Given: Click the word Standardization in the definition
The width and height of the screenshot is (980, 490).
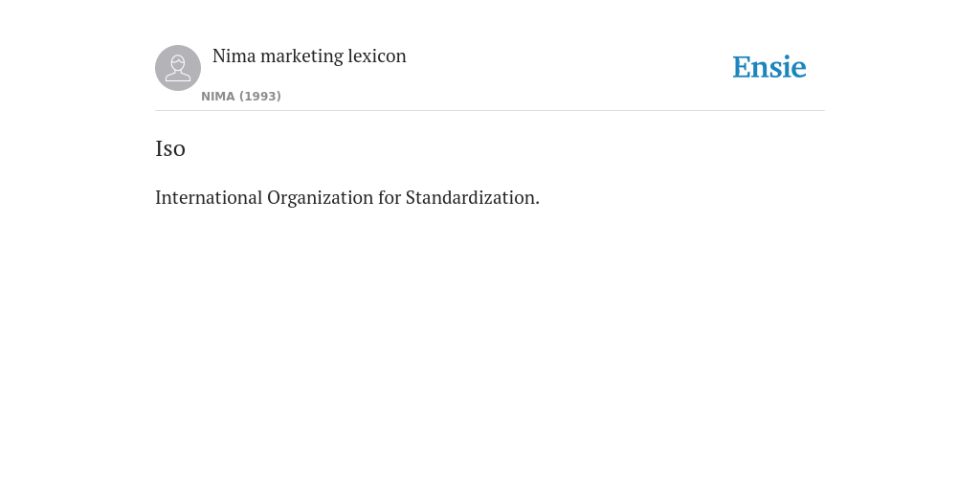Looking at the screenshot, I should click(473, 197).
